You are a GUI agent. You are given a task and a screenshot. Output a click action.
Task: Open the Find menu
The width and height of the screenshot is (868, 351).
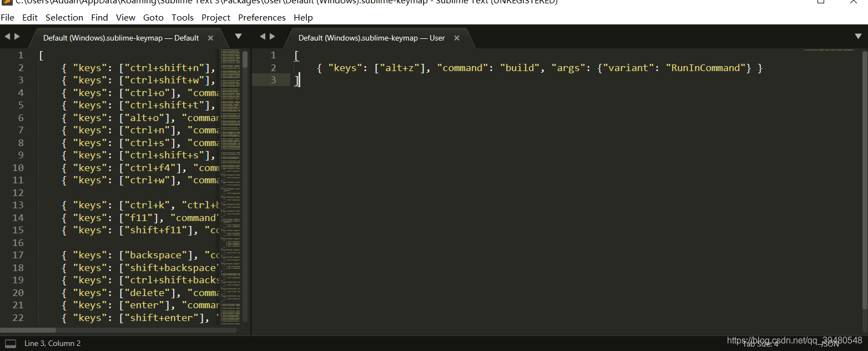tap(99, 17)
